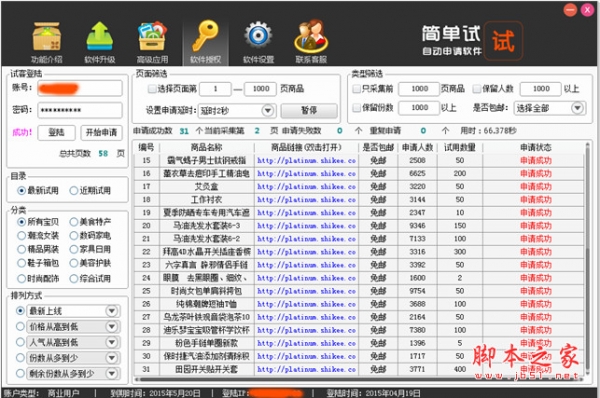
Task: Open the 是否包邮 选择全部 dropdown
Action: tap(577, 108)
